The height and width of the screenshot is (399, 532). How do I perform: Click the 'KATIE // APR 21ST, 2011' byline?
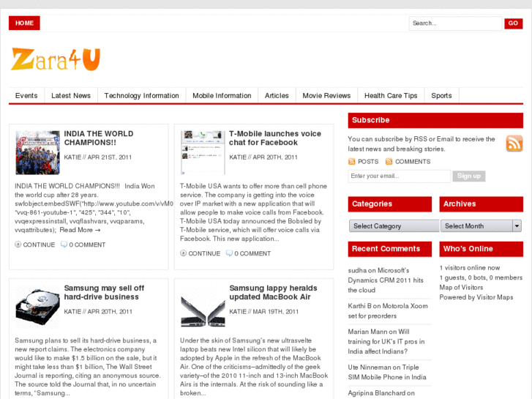[98, 157]
